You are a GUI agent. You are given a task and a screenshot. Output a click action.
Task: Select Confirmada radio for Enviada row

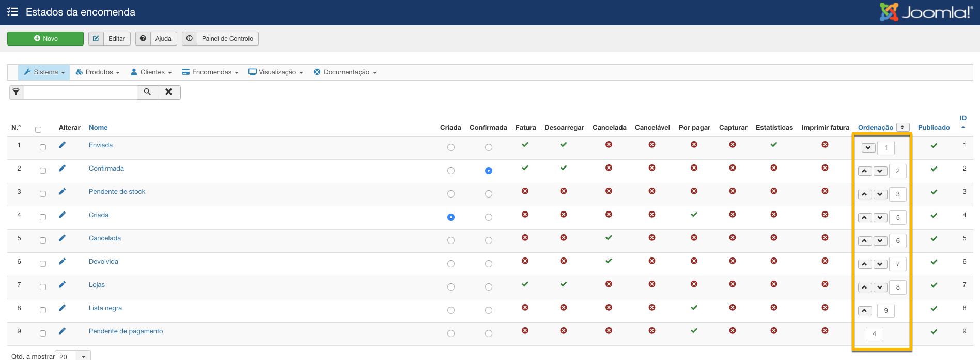coord(488,147)
